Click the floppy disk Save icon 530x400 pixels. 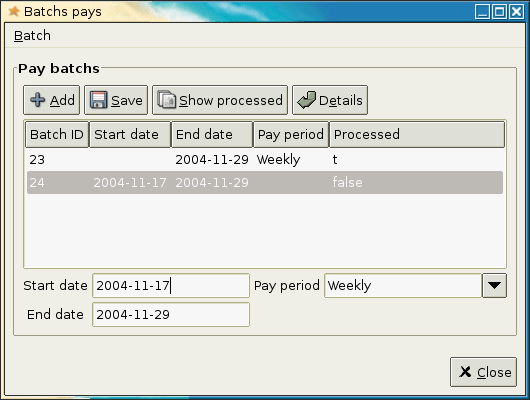[99, 100]
